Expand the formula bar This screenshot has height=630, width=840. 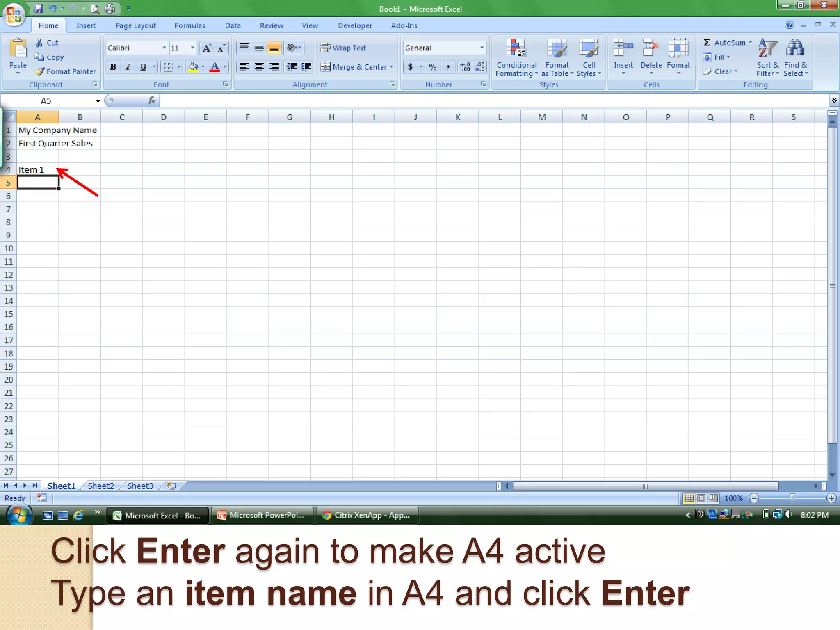point(834,100)
